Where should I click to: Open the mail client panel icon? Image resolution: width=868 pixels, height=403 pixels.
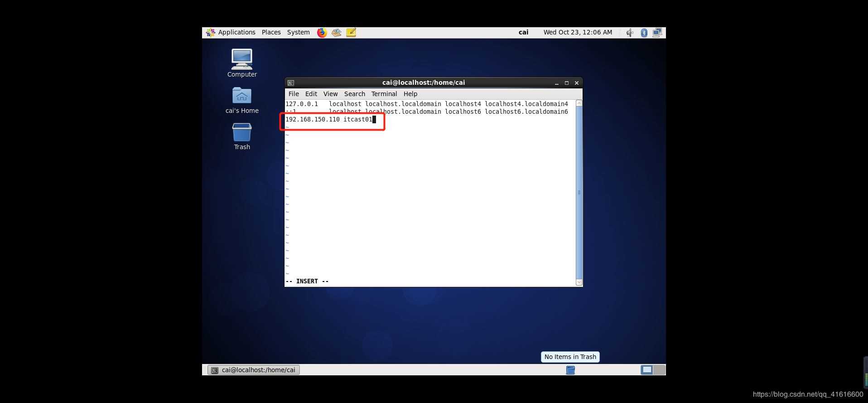336,33
